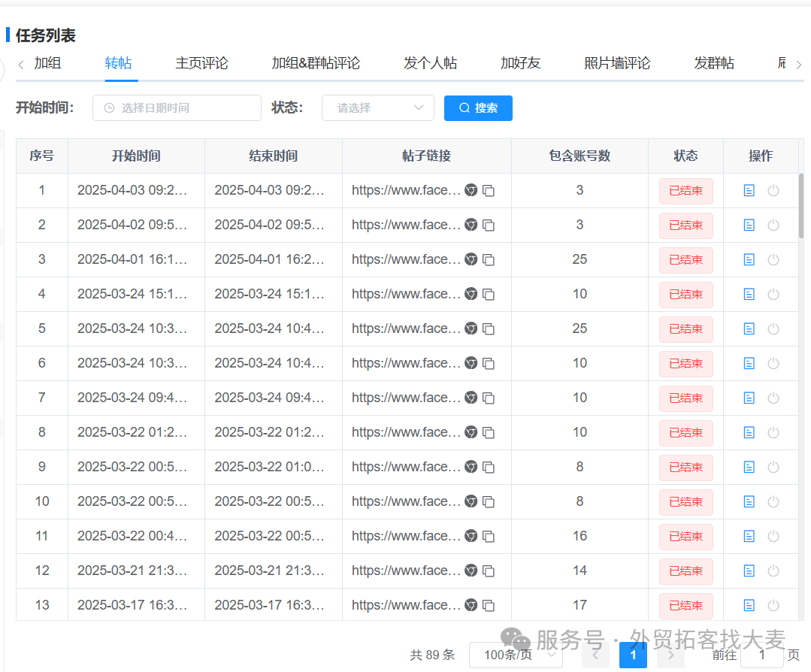Click the https://www.face… link in row 6
811x672 pixels.
coord(406,363)
